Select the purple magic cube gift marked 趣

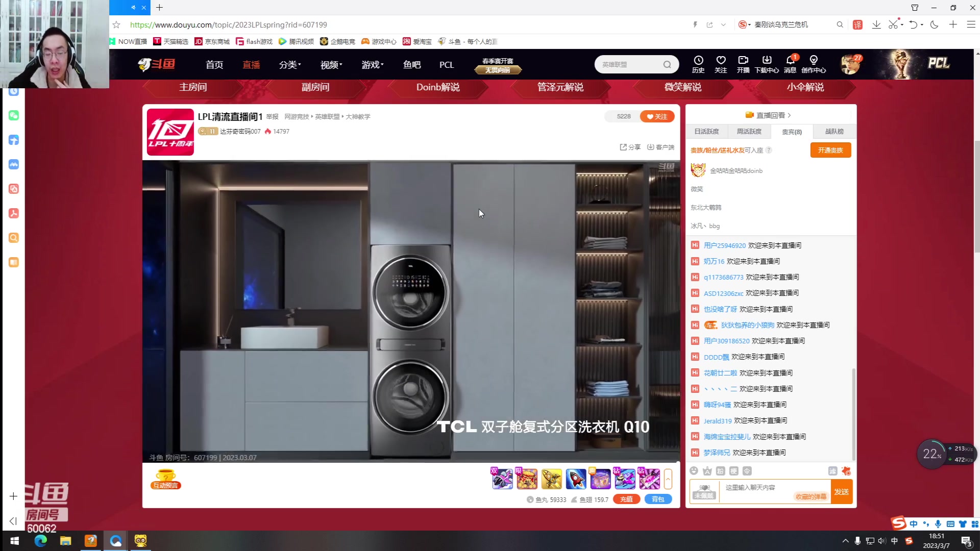600,479
